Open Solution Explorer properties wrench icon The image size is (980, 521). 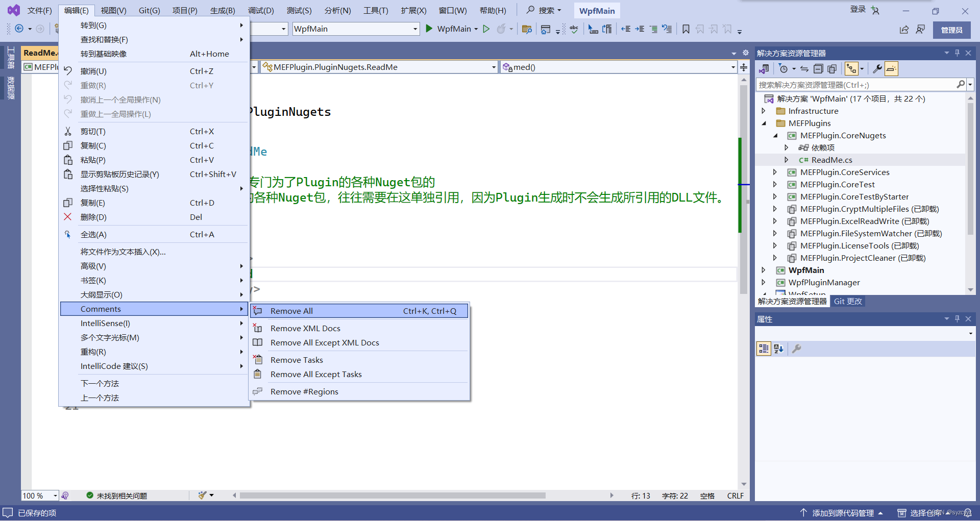pyautogui.click(x=877, y=68)
